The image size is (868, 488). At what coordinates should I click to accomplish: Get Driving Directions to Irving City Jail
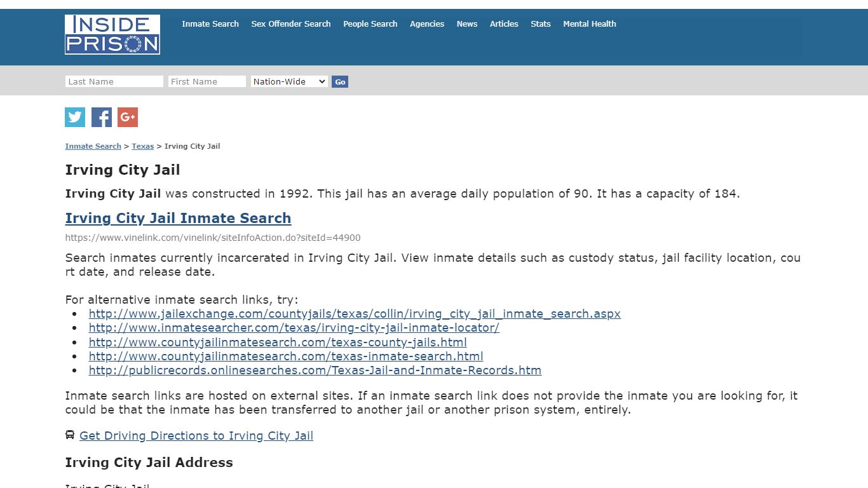tap(196, 435)
